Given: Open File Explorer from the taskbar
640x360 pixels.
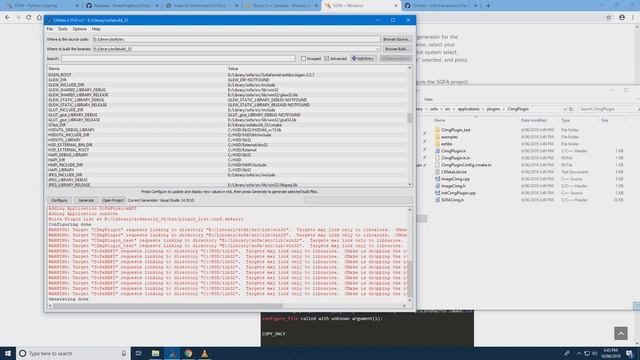Looking at the screenshot, I should click(x=156, y=353).
